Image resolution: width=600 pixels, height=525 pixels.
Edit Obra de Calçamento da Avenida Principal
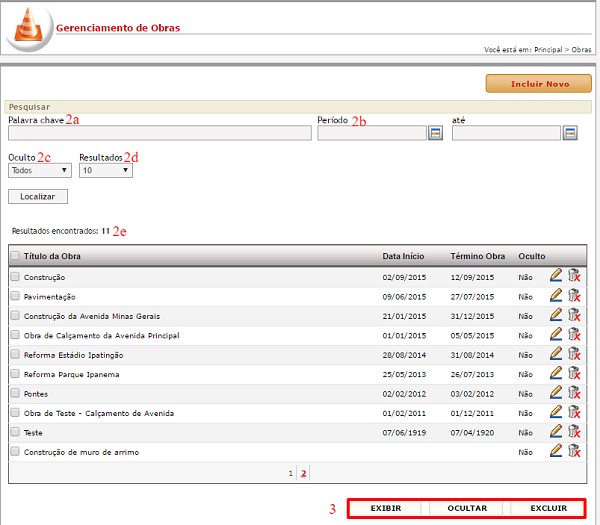tap(556, 334)
